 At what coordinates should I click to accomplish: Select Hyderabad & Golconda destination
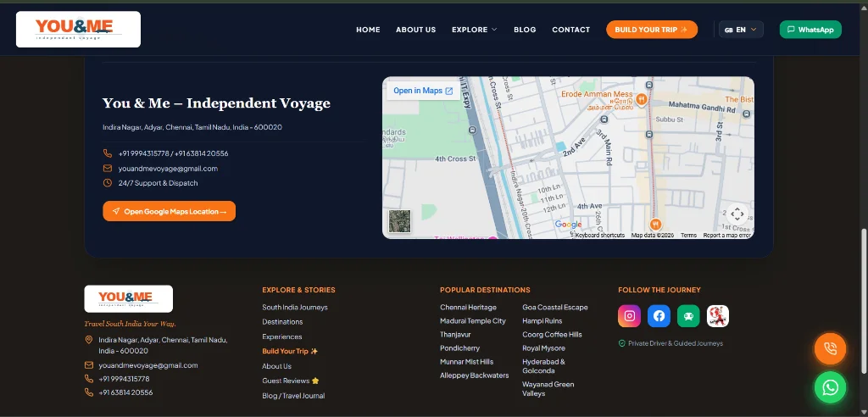point(543,366)
